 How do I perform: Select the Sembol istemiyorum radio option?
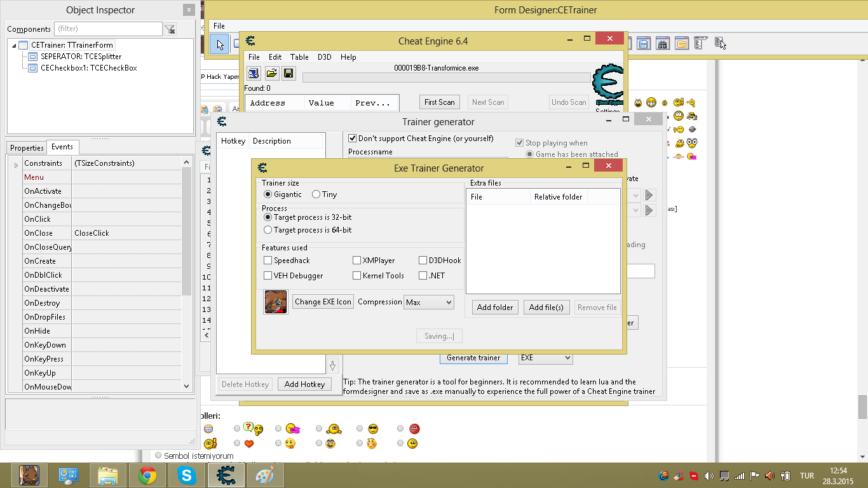point(158,456)
